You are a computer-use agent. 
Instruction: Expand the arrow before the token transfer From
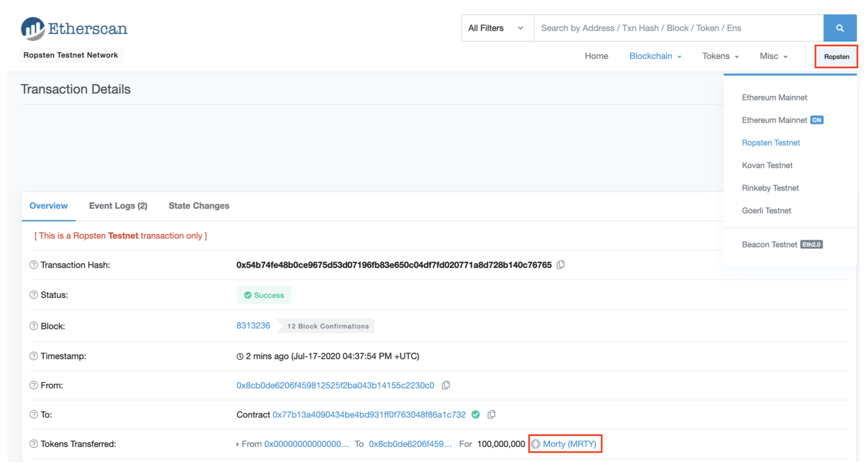click(238, 444)
